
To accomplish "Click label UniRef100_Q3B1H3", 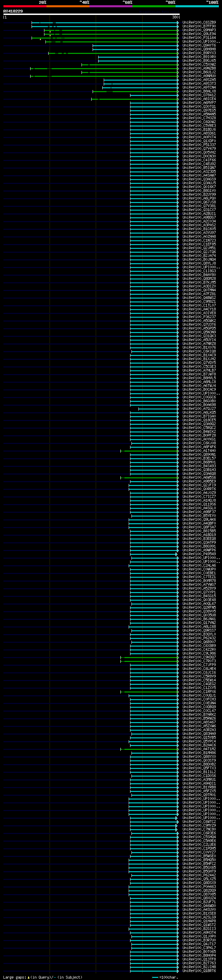I will coord(199,469).
